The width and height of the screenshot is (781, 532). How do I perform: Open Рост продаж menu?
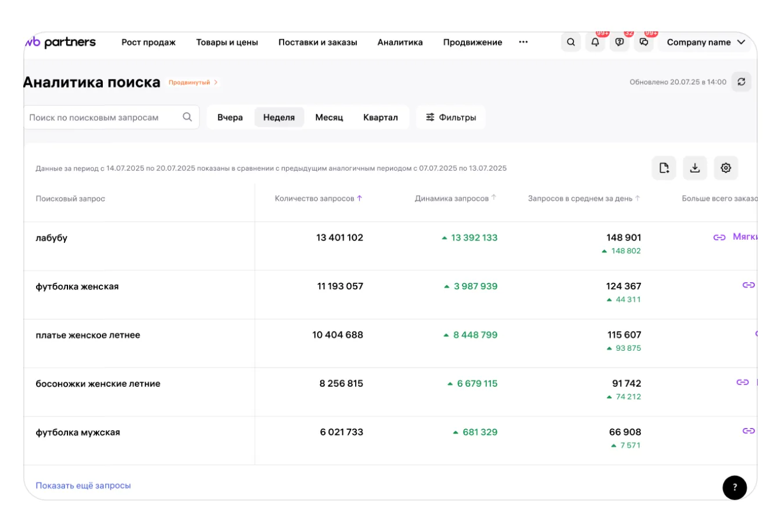(148, 42)
